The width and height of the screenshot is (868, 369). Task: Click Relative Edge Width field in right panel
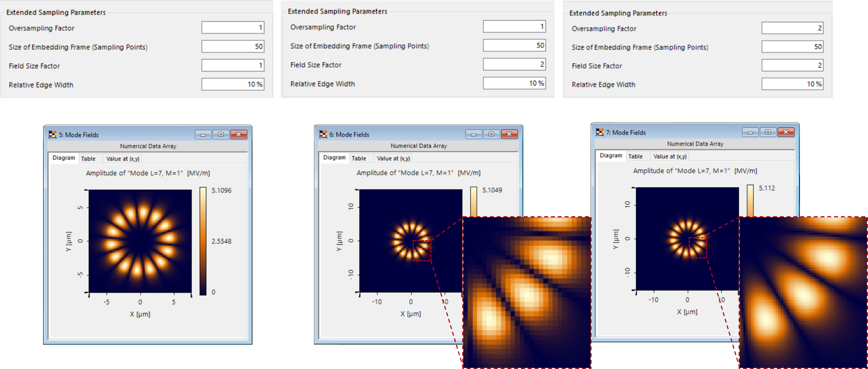click(792, 84)
